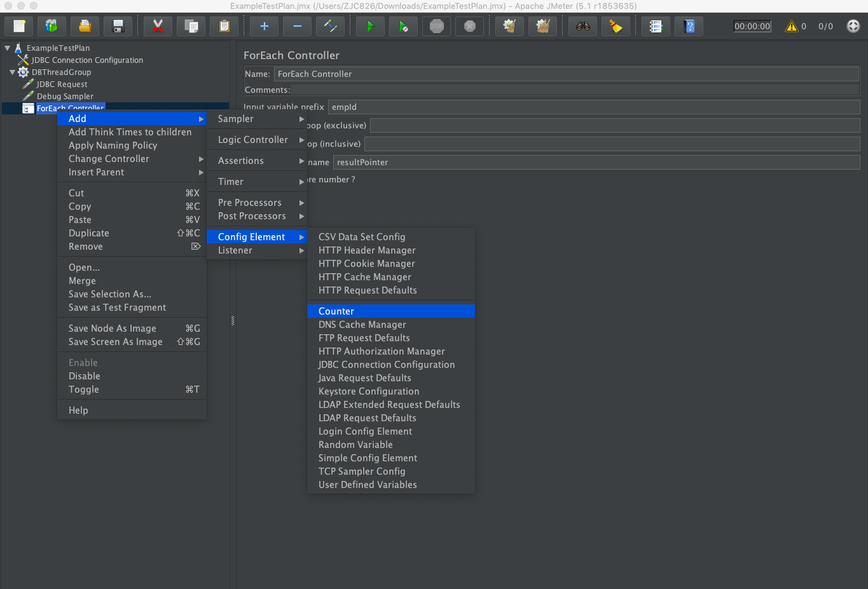This screenshot has width=868, height=589.
Task: Select Merge from context menu
Action: click(x=132, y=281)
